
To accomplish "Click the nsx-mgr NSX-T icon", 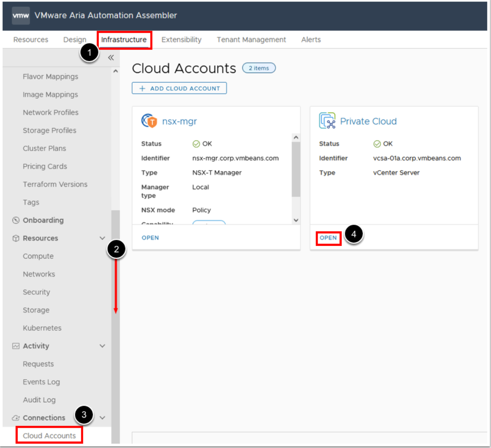I will pyautogui.click(x=149, y=121).
